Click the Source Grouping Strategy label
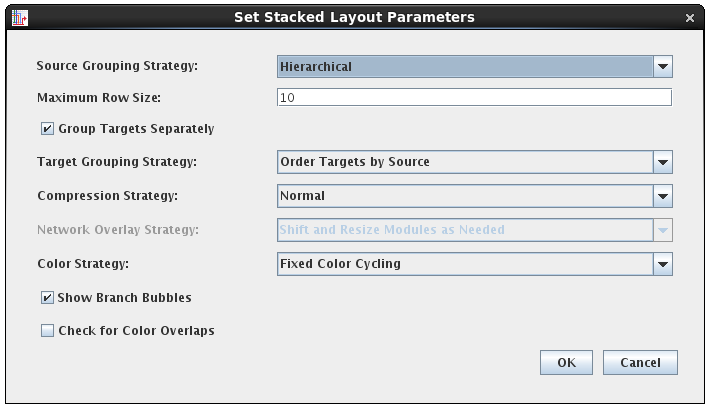 117,67
